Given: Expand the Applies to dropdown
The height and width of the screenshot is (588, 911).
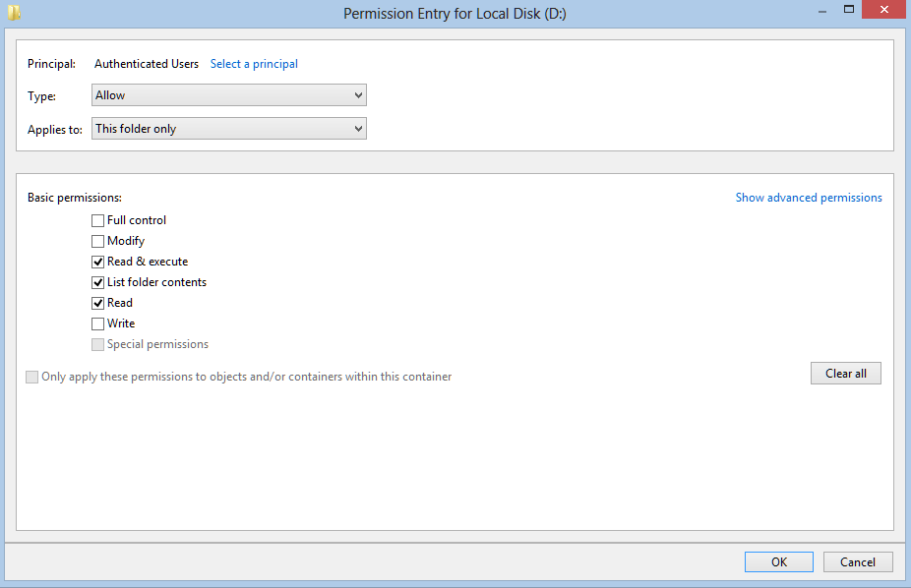Looking at the screenshot, I should pos(229,128).
